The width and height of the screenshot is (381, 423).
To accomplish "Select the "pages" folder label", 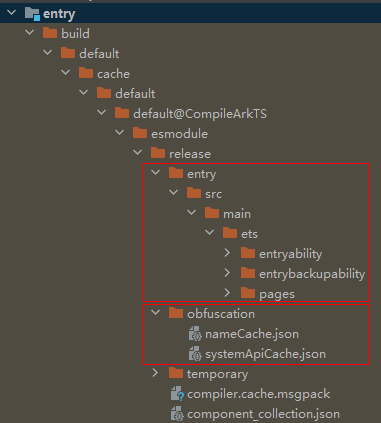I will click(277, 294).
